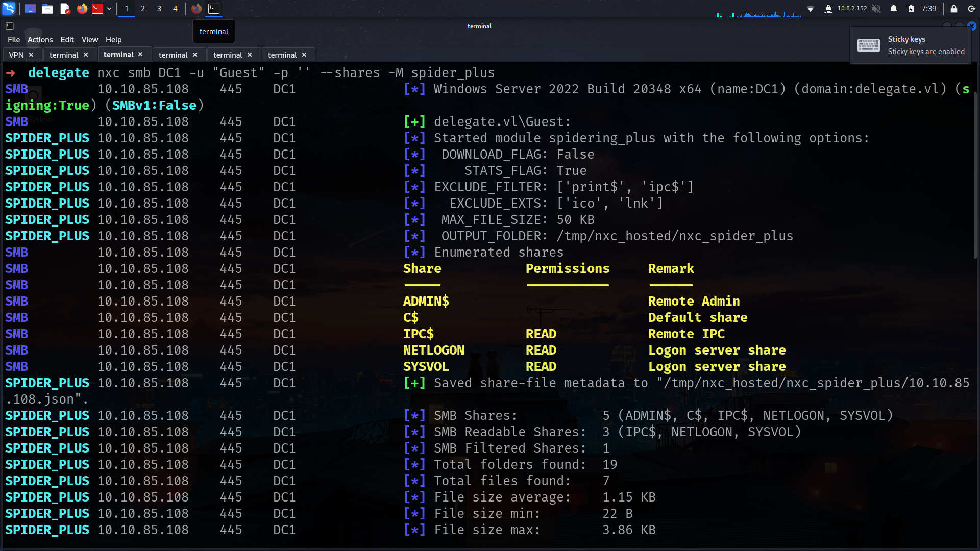Image resolution: width=980 pixels, height=551 pixels.
Task: Click the 'Share' column header
Action: pos(422,269)
